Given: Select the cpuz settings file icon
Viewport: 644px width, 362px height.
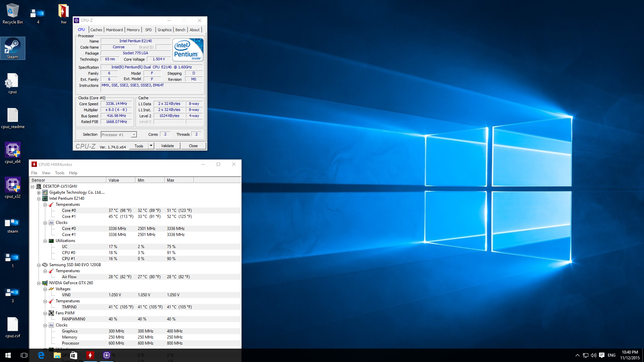Looking at the screenshot, I should pyautogui.click(x=13, y=83).
